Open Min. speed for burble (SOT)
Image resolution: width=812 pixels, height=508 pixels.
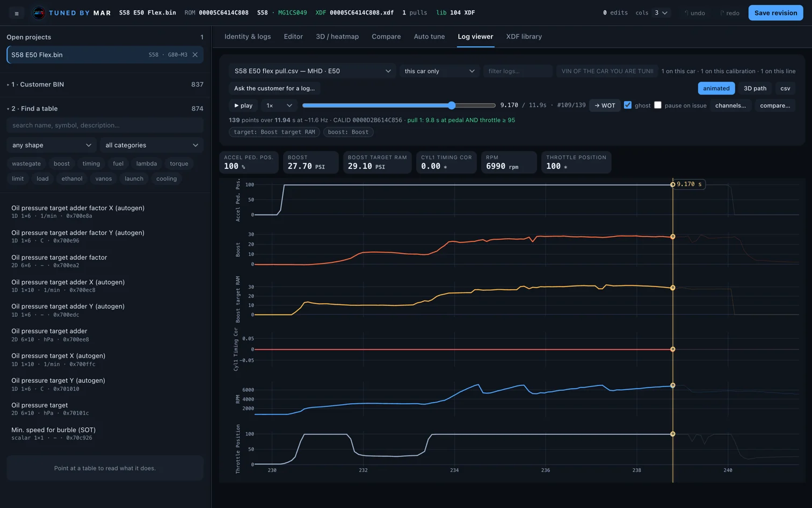click(x=105, y=433)
